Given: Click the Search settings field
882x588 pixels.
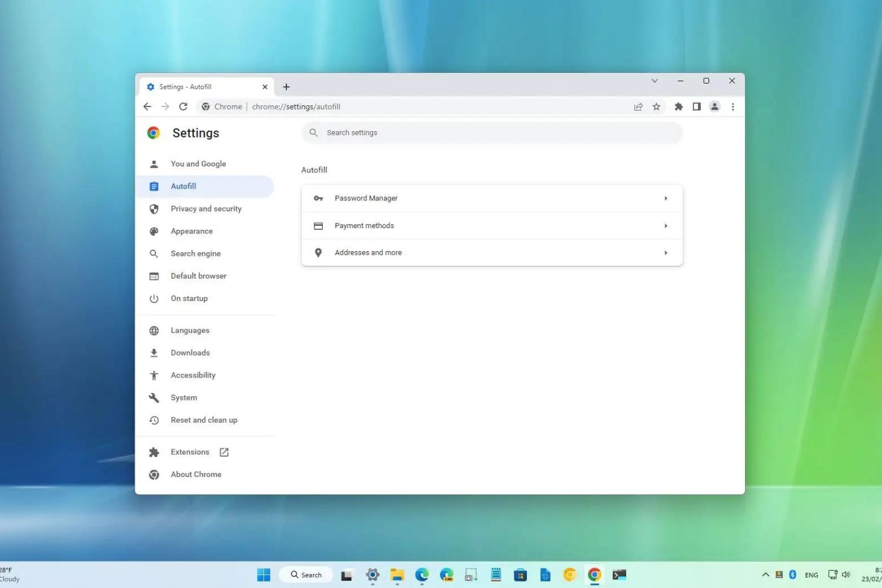Looking at the screenshot, I should click(492, 133).
